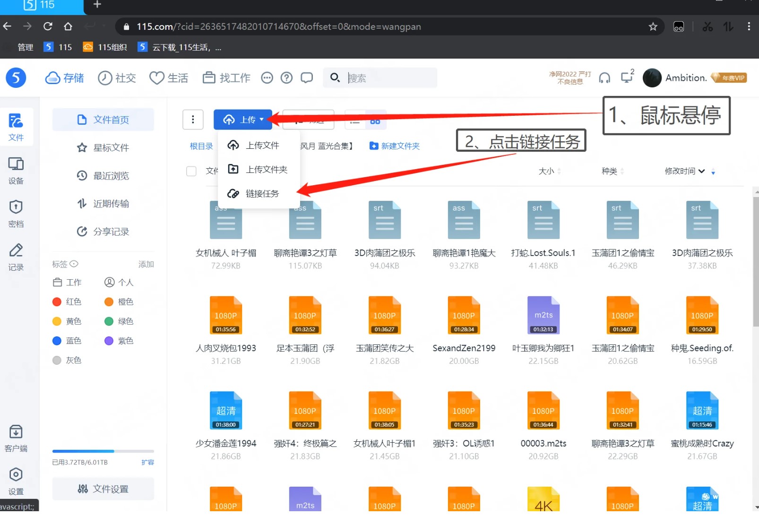759x532 pixels.
Task: Click the three-dot more actions button
Action: pos(193,120)
